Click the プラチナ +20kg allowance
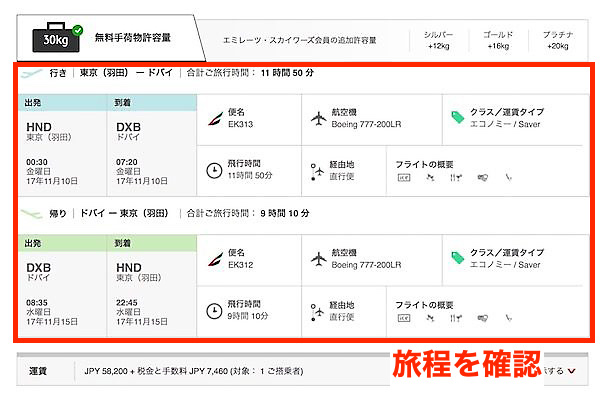The height and width of the screenshot is (400, 600). click(x=558, y=40)
